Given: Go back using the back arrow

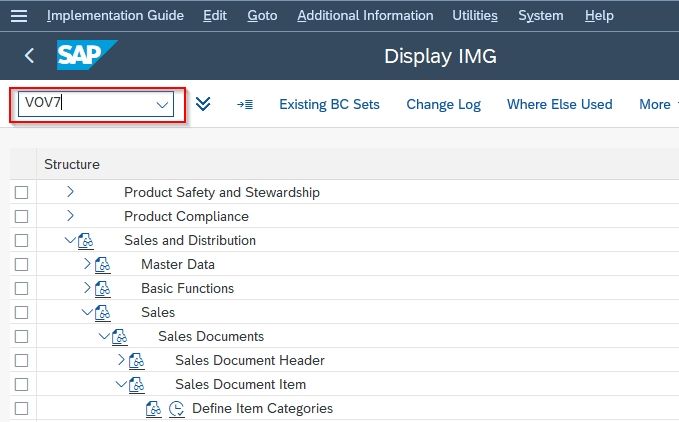Looking at the screenshot, I should (x=29, y=56).
